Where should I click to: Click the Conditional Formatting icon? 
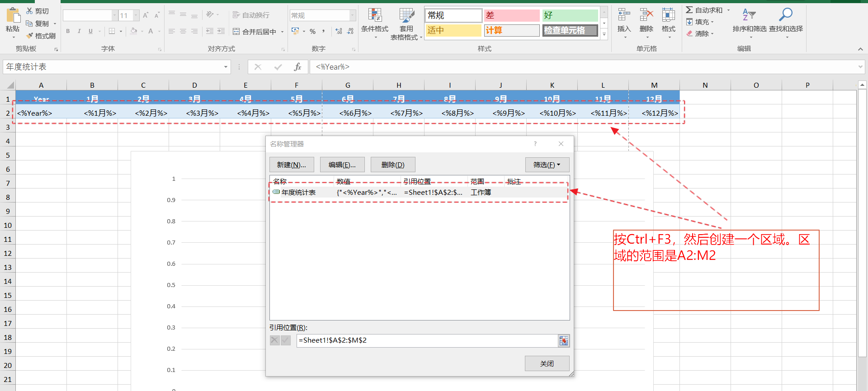pyautogui.click(x=374, y=16)
